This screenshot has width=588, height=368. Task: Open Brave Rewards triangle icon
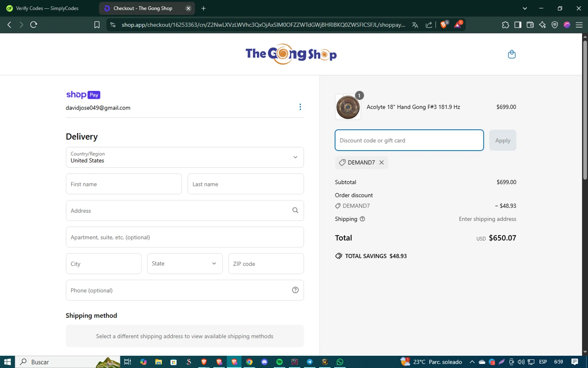click(x=458, y=24)
